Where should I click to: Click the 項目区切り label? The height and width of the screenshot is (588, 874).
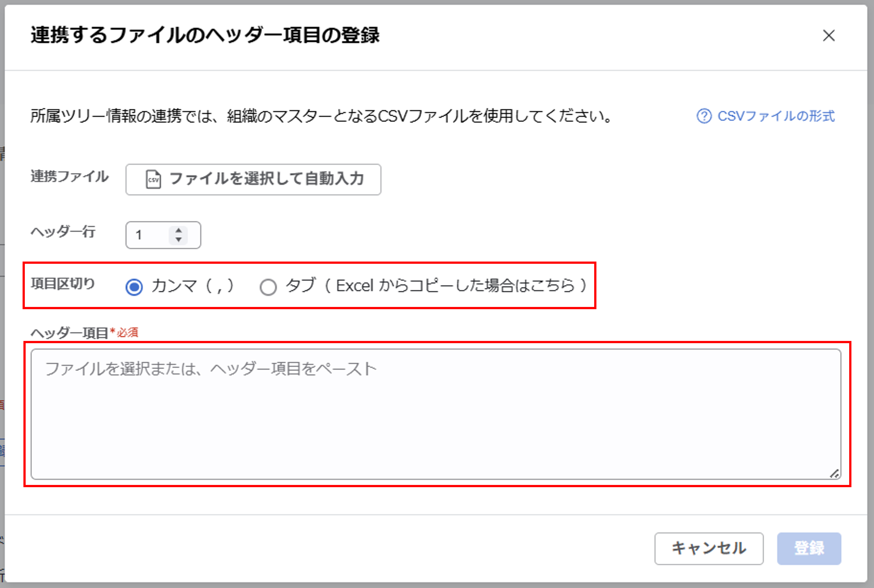point(63,284)
